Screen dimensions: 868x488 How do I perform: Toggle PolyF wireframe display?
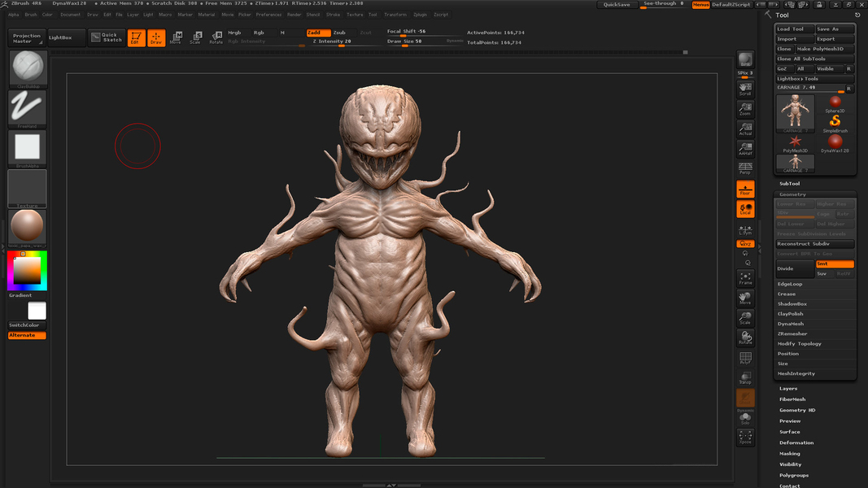point(745,358)
